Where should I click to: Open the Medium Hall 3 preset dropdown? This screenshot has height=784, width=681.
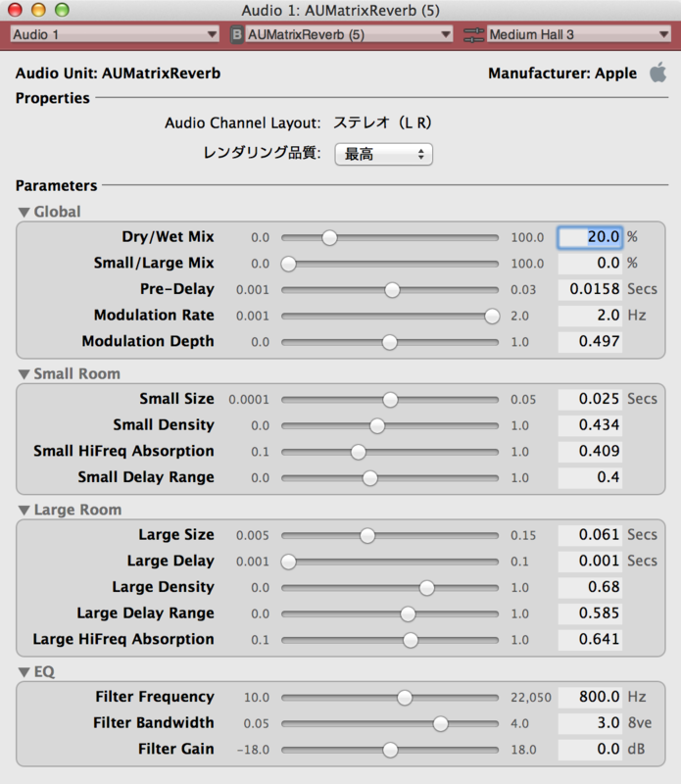click(x=578, y=34)
